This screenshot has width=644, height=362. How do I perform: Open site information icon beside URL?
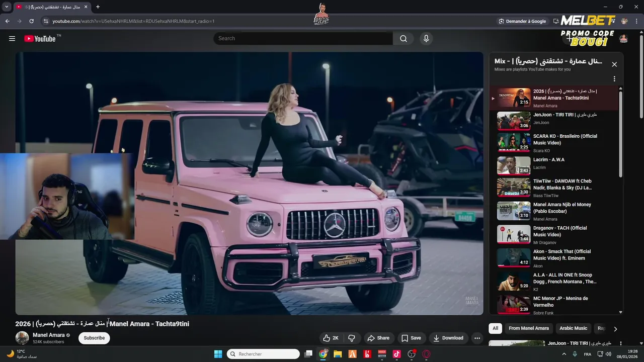46,21
